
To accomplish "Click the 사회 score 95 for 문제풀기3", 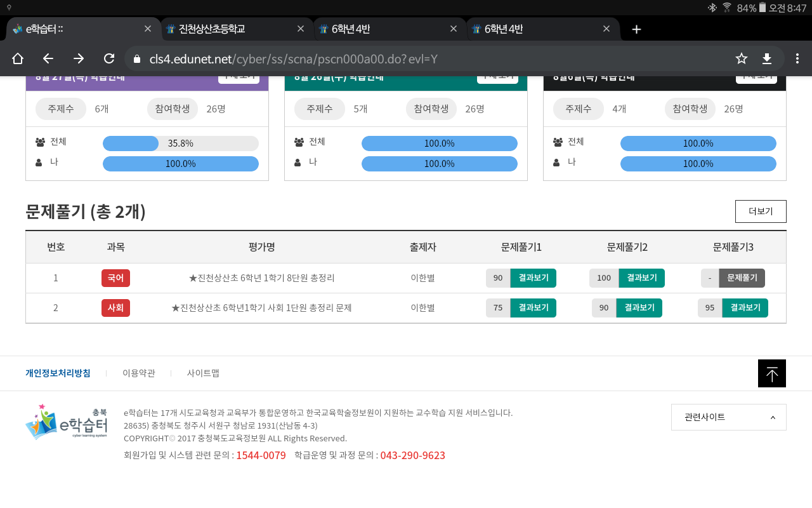I will [x=710, y=308].
